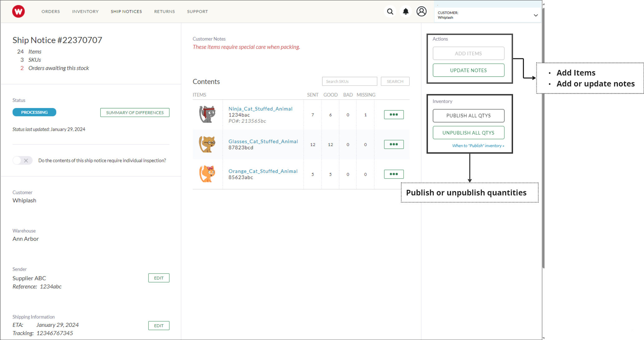This screenshot has height=340, width=644.
Task: Go to the Inventory menu
Action: [85, 12]
